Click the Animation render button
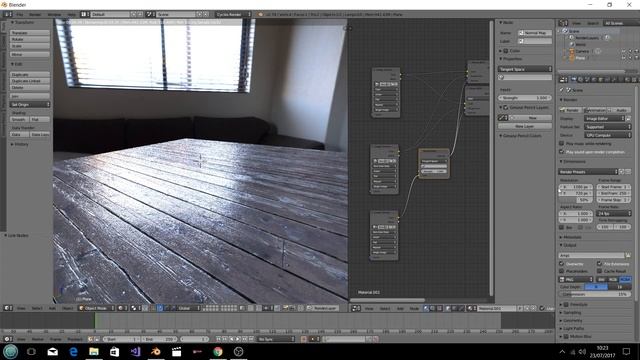Screen dimensions: 640x360 point(595,110)
